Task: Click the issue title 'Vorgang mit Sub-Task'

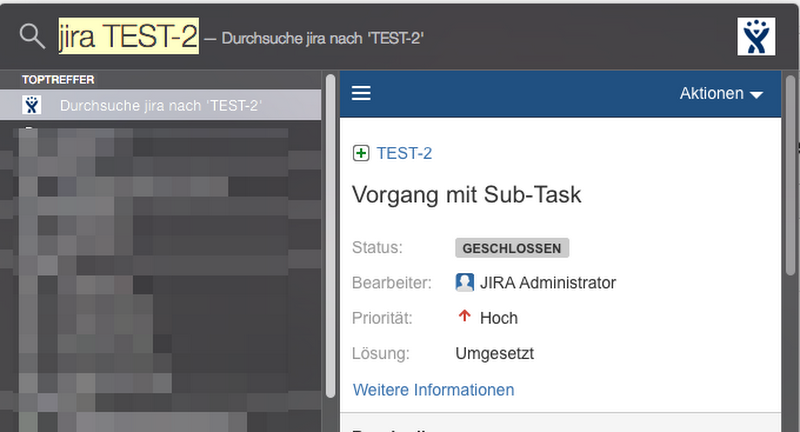Action: click(466, 194)
